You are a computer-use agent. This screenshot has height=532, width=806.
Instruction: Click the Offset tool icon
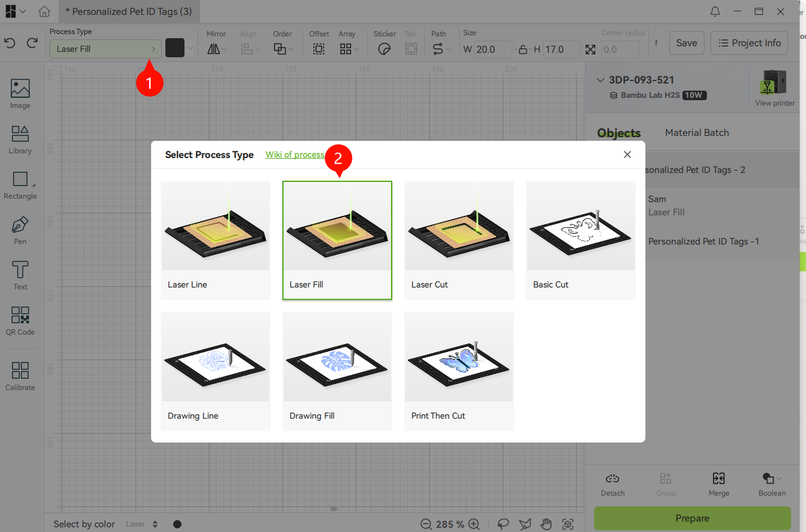[319, 49]
